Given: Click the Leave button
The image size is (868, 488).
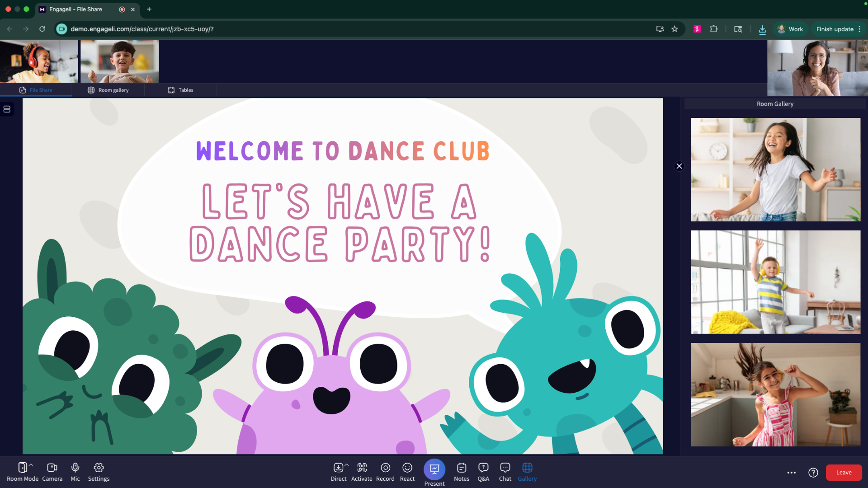Looking at the screenshot, I should tap(844, 472).
